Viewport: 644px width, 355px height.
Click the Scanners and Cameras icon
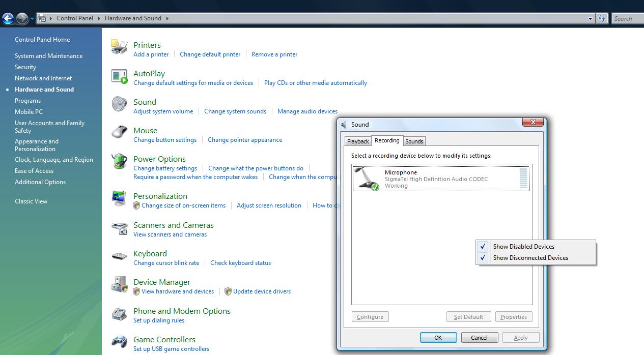[x=119, y=228]
